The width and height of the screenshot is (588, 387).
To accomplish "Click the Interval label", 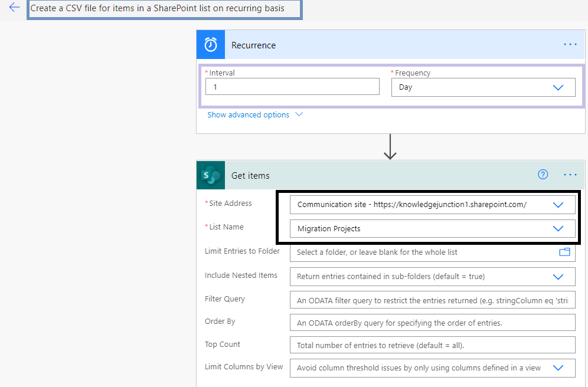I will [221, 73].
